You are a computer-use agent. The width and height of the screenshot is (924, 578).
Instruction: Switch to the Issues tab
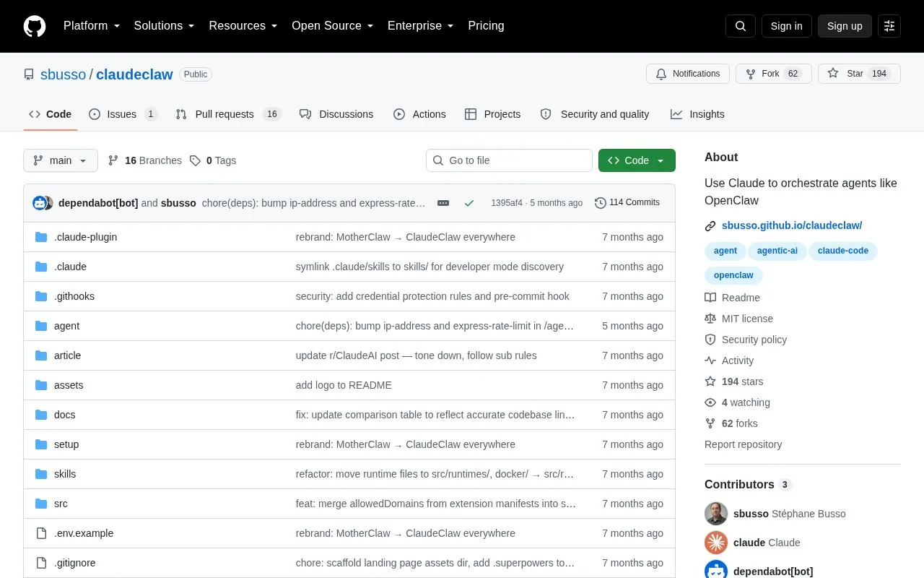[123, 114]
